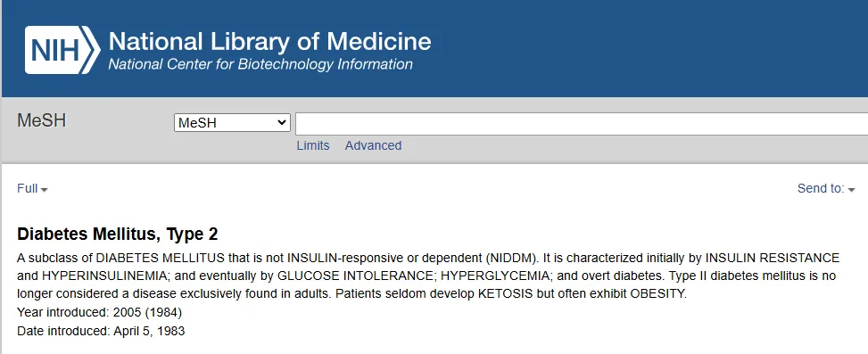The image size is (868, 354).
Task: Open the National Library of Medicine homepage title
Action: (269, 42)
